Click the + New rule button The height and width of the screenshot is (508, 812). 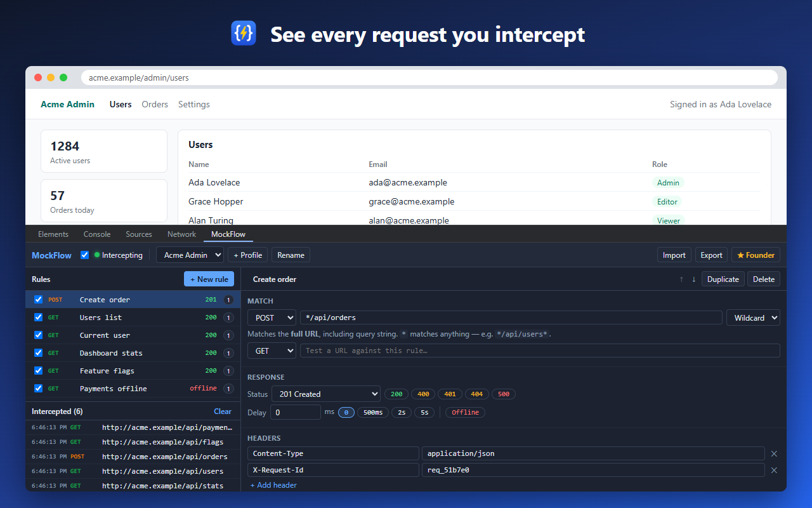(x=209, y=279)
